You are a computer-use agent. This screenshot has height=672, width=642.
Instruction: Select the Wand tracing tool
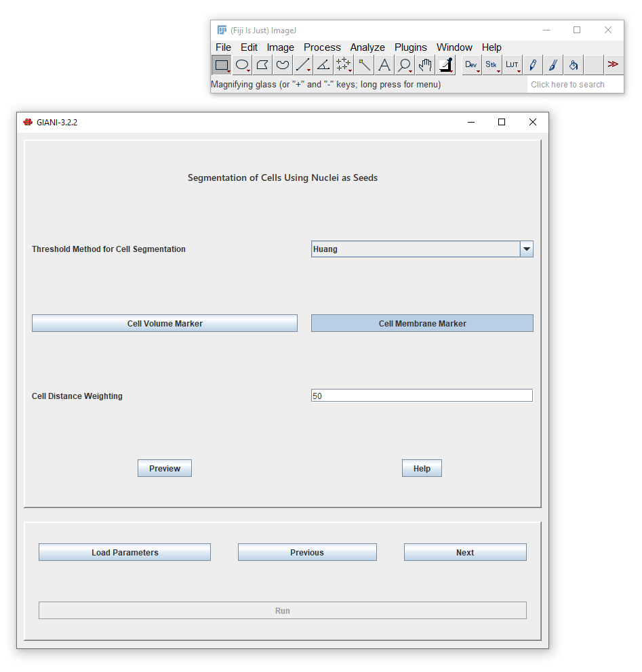pyautogui.click(x=364, y=65)
